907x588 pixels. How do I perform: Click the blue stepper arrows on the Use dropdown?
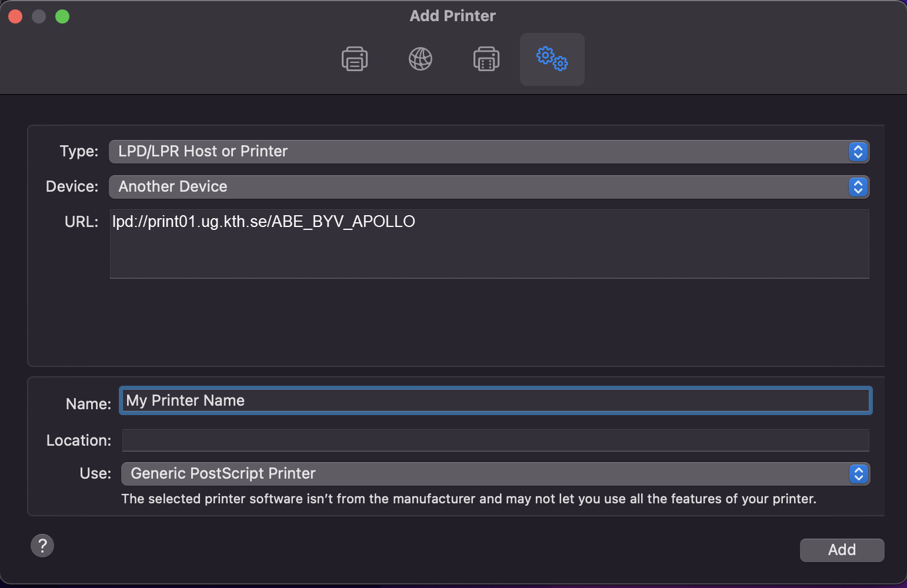pyautogui.click(x=858, y=473)
